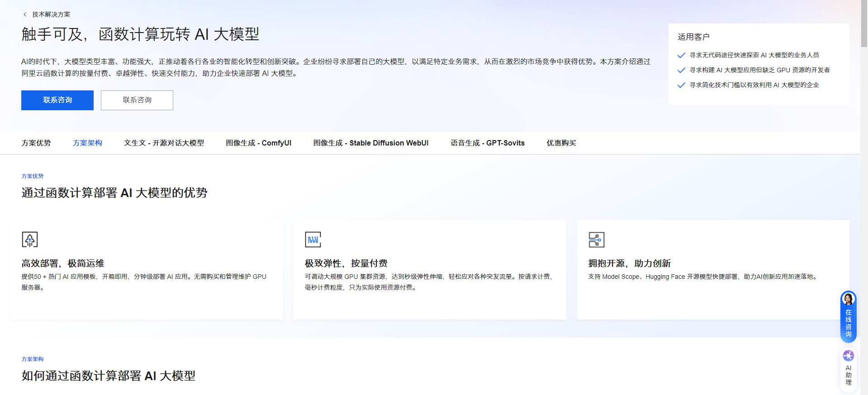Click the blue 联系咨询 button

(x=57, y=100)
